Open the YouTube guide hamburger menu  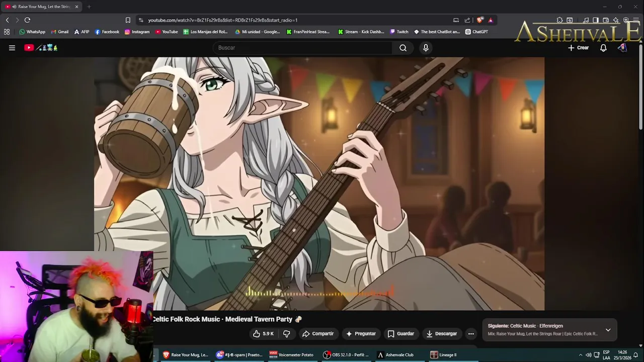pos(12,48)
